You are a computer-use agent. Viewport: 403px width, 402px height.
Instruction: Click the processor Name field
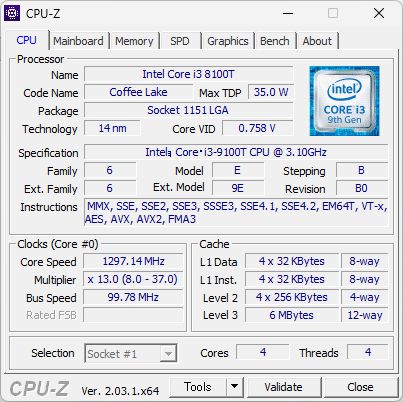pyautogui.click(x=189, y=74)
